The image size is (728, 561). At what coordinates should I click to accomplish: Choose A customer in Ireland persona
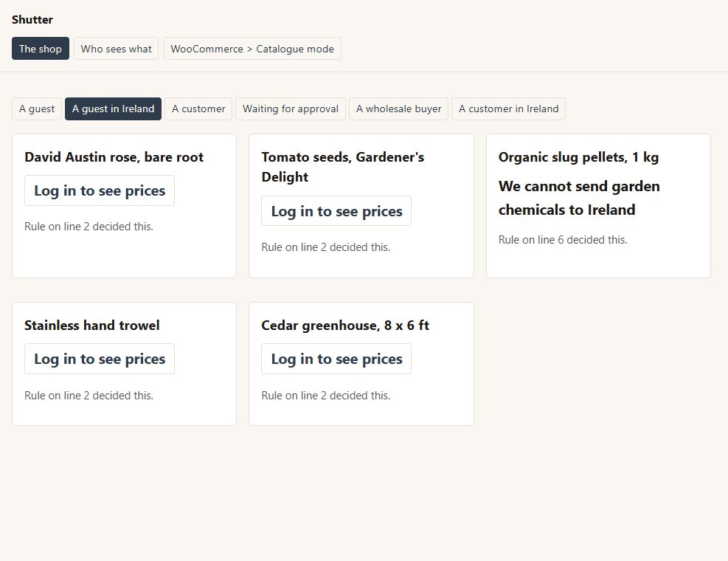pos(508,109)
